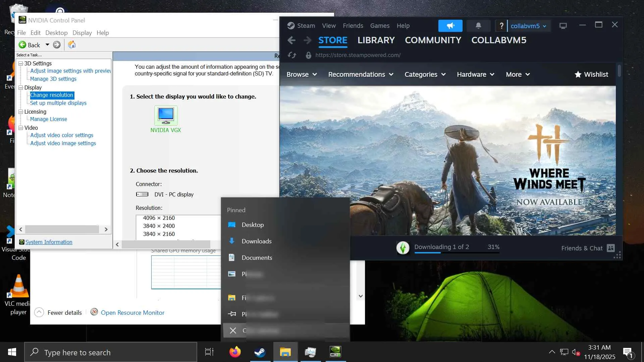Open Friends & Chat grid icon
Screen dimensions: 644x362
click(x=611, y=248)
